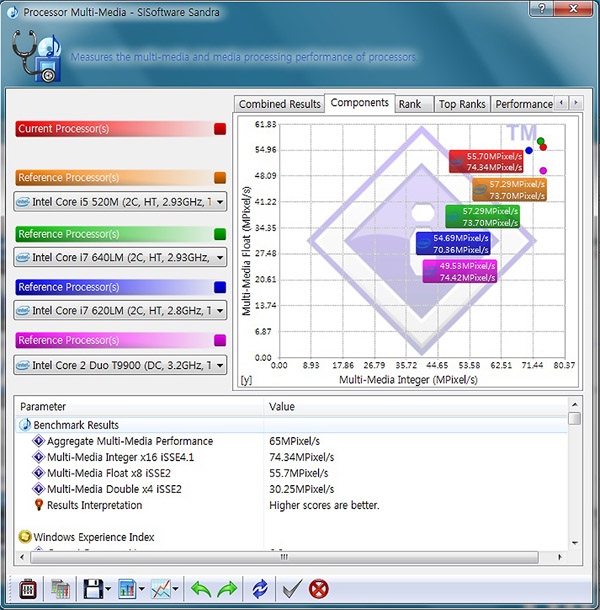Screen dimensions: 600x610
Task: Confirm with the checkmark icon
Action: tap(292, 589)
